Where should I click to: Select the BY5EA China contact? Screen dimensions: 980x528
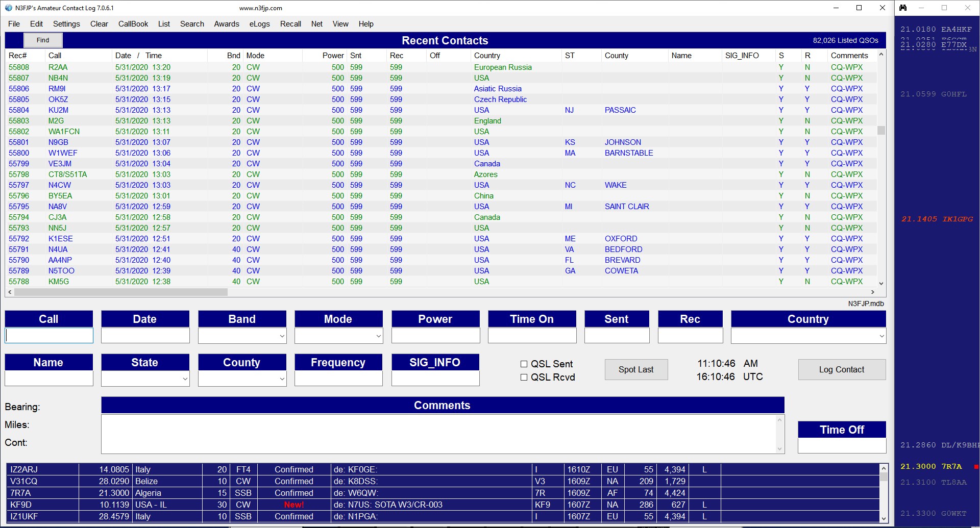pos(441,196)
